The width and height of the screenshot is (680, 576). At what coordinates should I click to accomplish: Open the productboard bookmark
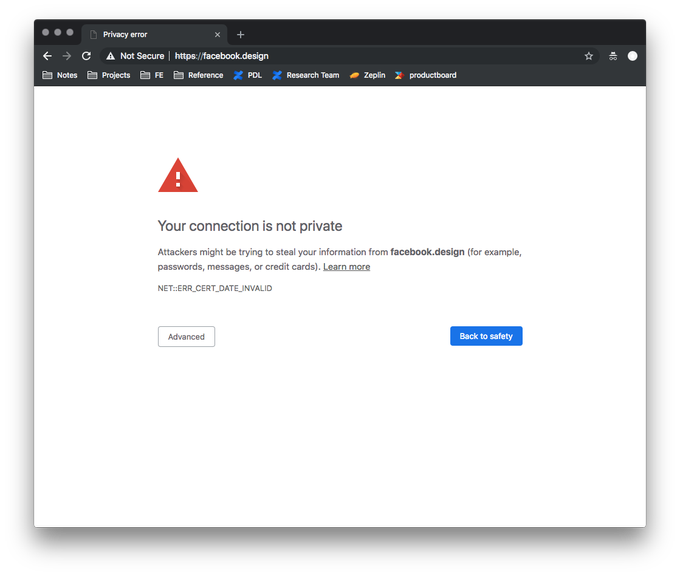425,75
